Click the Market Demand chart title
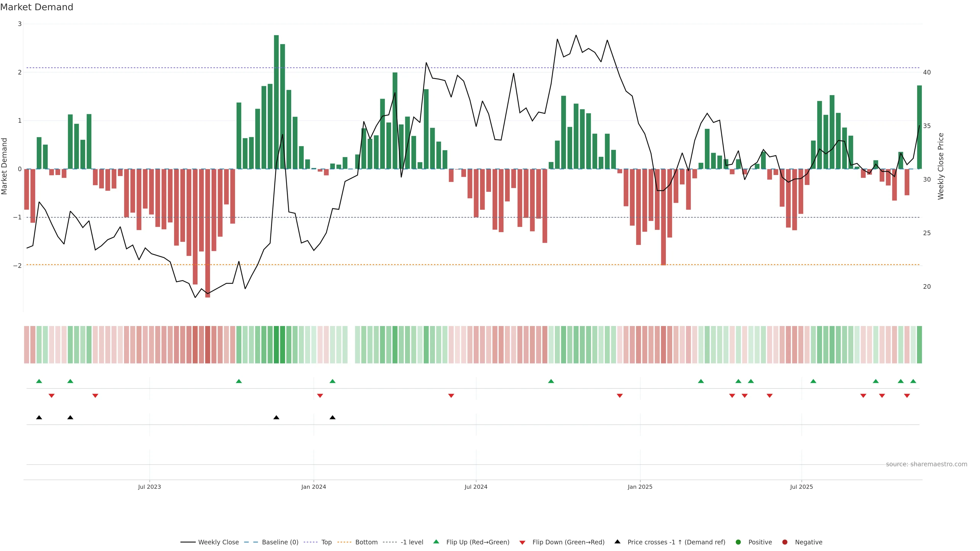 tap(36, 7)
